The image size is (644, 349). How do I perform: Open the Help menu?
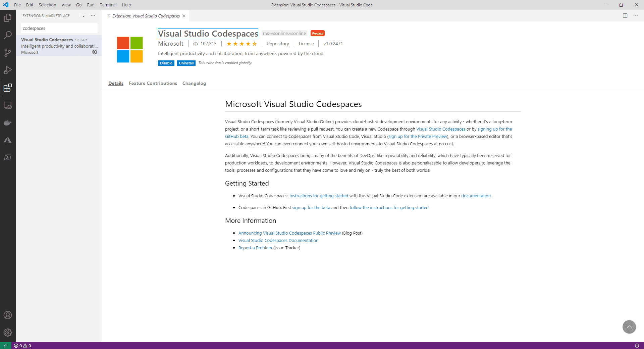pos(126,5)
